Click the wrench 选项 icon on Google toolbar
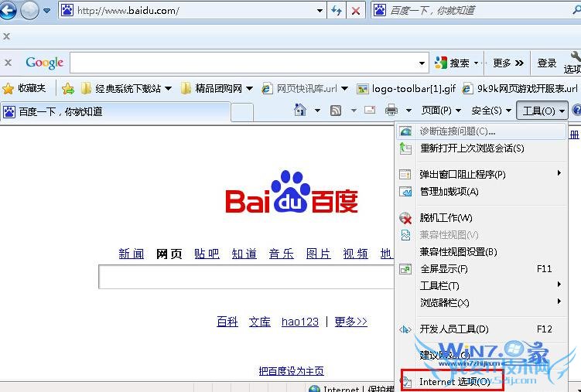This screenshot has height=392, width=581. point(573,63)
